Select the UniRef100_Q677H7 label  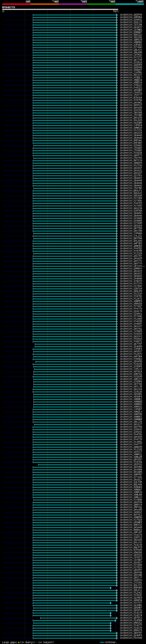click(131, 344)
